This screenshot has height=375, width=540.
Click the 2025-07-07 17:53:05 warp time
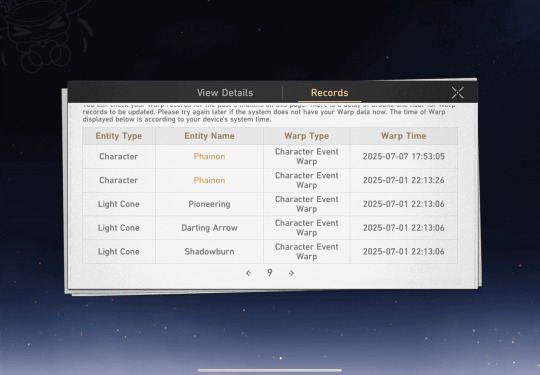[404, 156]
